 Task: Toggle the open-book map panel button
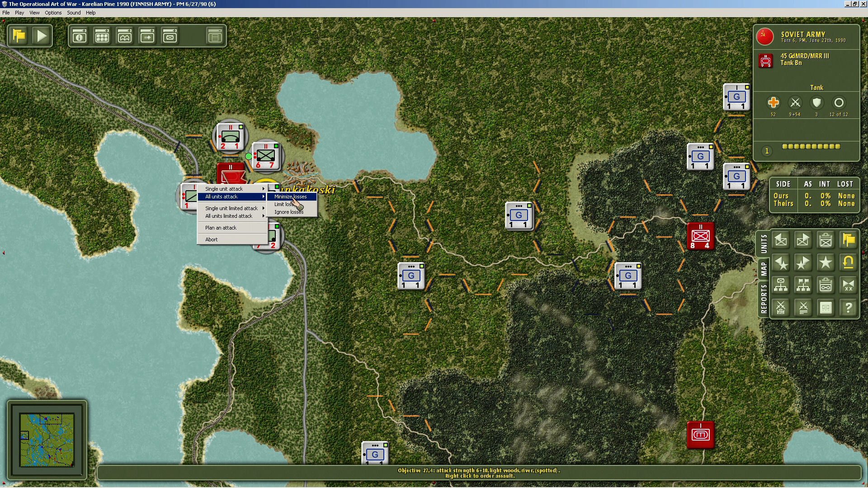125,36
